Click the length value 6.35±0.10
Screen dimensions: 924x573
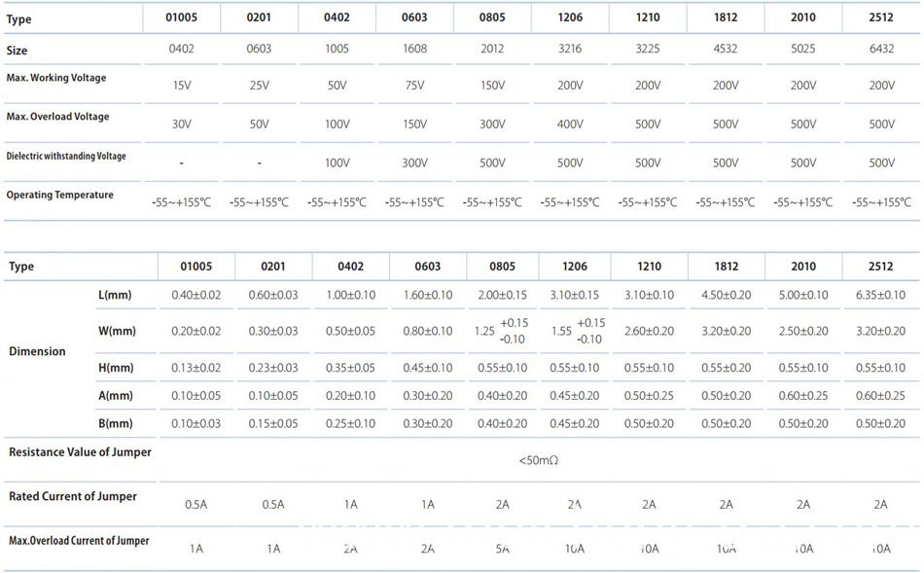880,295
